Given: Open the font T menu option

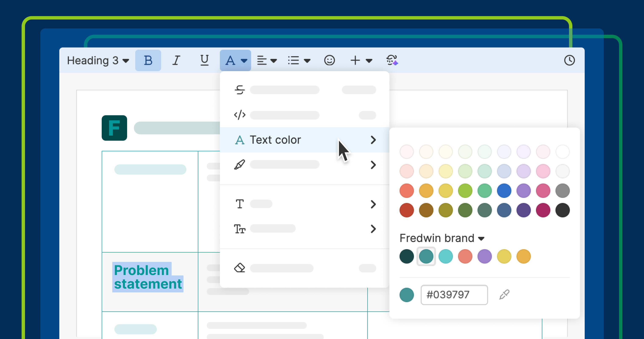Looking at the screenshot, I should pos(304,204).
